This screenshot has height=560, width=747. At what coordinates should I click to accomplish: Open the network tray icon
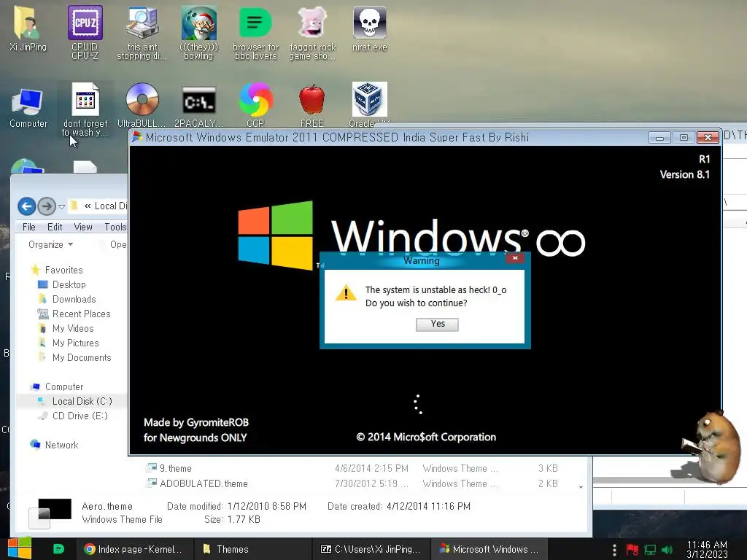(x=650, y=550)
